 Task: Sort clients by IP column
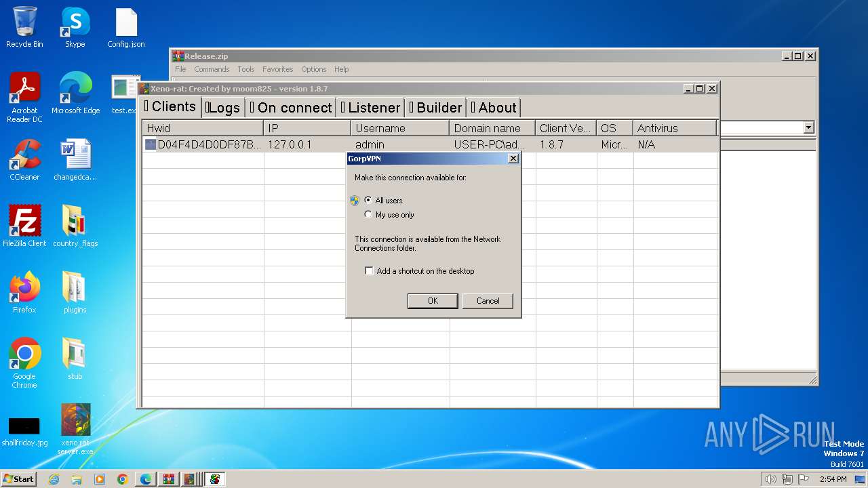pyautogui.click(x=307, y=128)
